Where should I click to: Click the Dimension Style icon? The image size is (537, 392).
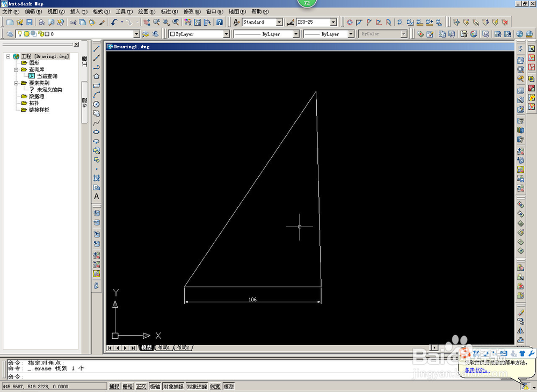[x=291, y=22]
